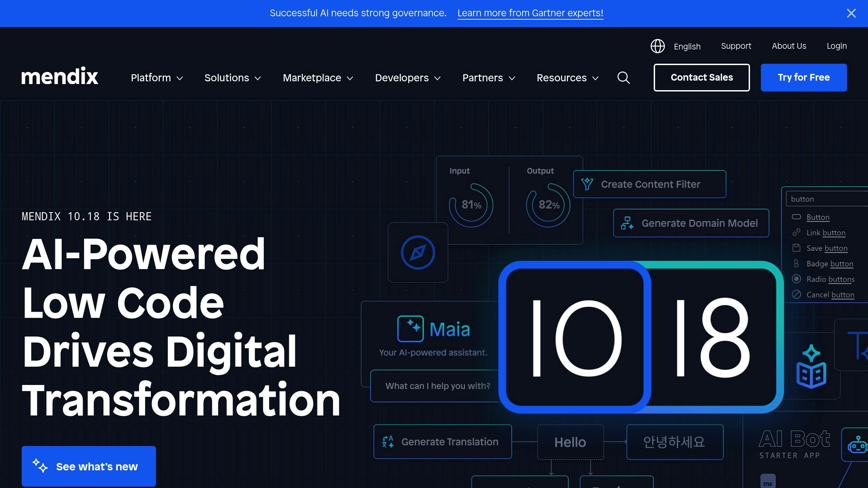The image size is (868, 488).
Task: Click the AI book sparkle icon
Action: click(811, 366)
